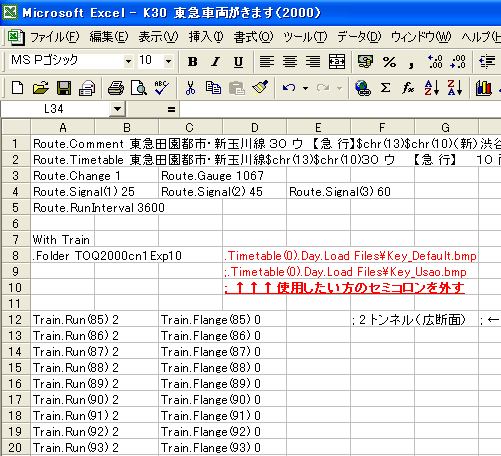Select cell with 'With Train'
This screenshot has width=501, height=456.
point(63,240)
